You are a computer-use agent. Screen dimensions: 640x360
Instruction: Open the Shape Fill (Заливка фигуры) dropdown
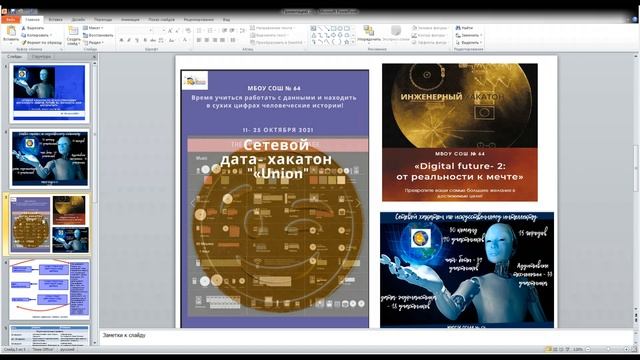click(x=430, y=28)
